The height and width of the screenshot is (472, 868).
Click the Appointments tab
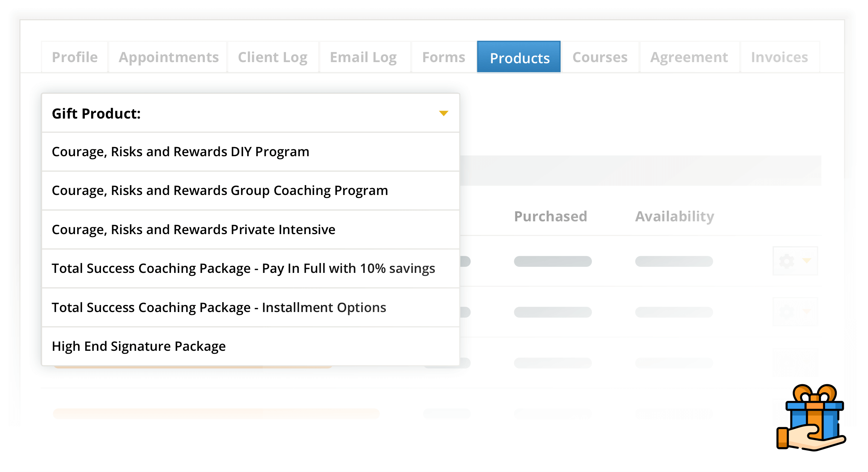[168, 56]
